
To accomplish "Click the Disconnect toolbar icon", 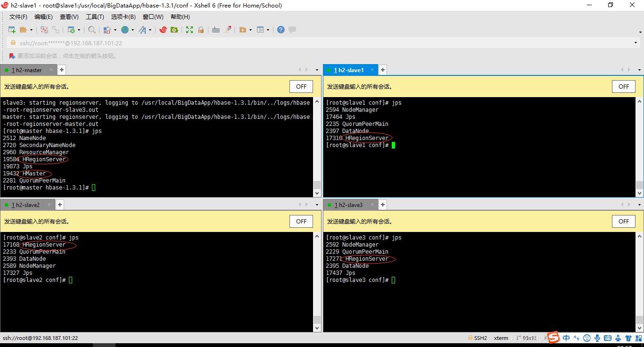I will (44, 30).
